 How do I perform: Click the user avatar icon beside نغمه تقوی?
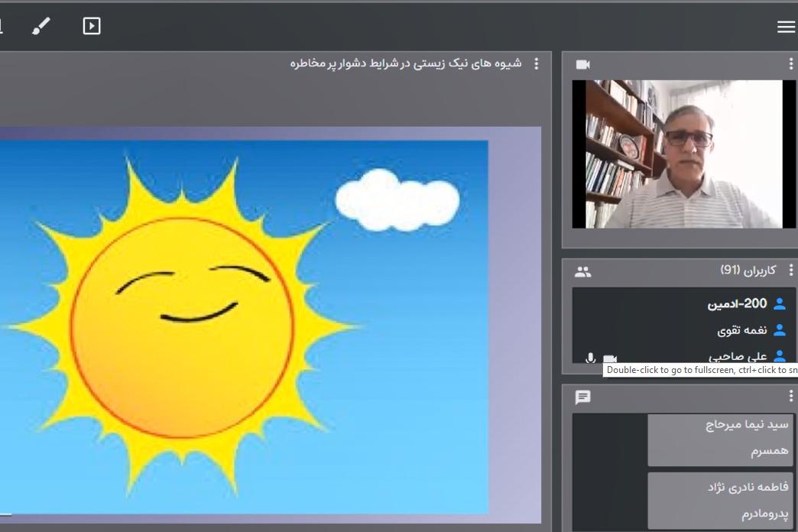[x=780, y=331]
